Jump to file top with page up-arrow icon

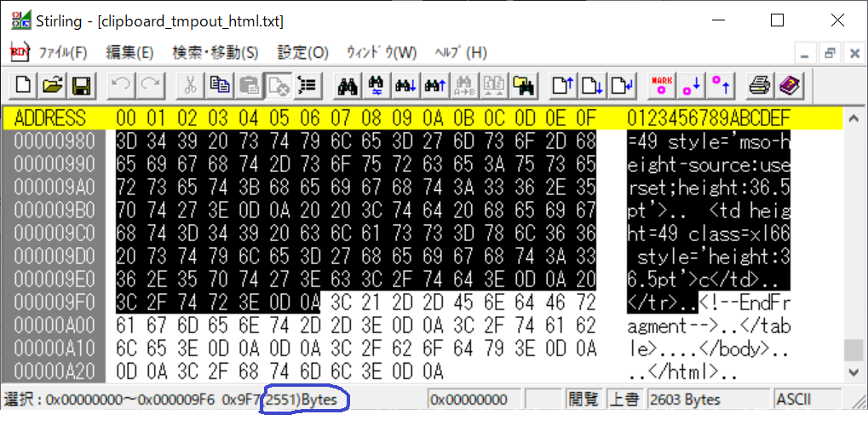pos(563,85)
